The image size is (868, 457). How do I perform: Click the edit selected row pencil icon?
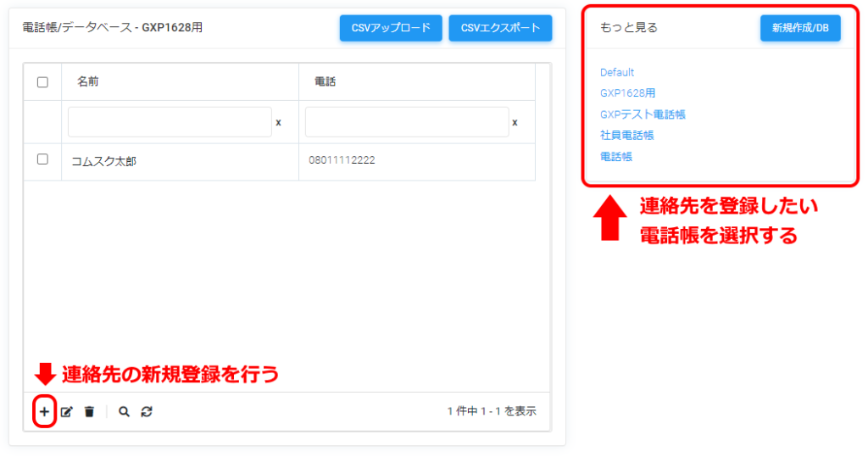tap(67, 412)
